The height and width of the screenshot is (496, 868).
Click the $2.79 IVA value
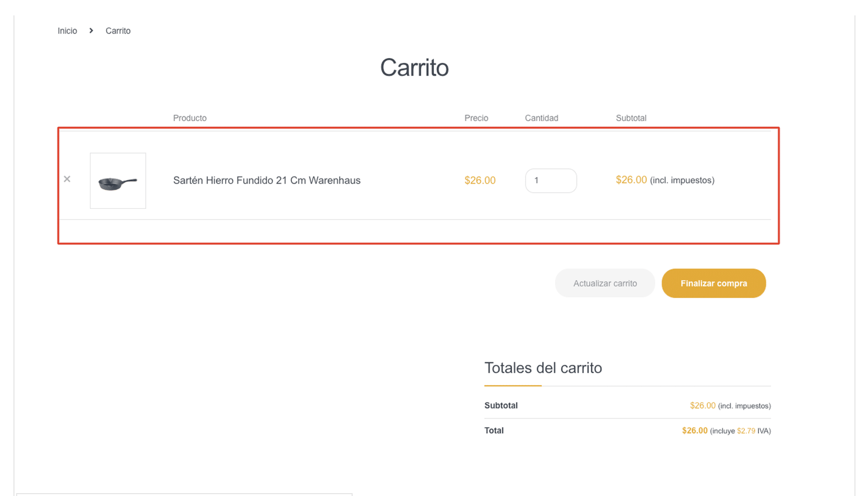point(747,430)
